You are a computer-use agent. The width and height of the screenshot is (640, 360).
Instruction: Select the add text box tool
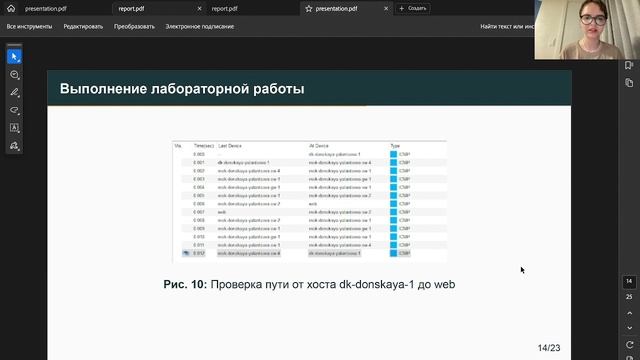click(x=14, y=128)
